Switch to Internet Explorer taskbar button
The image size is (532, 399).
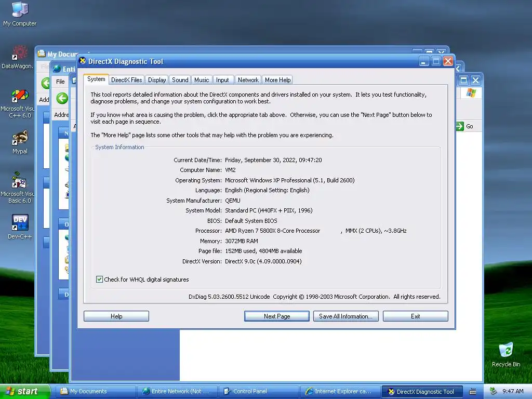tap(340, 391)
